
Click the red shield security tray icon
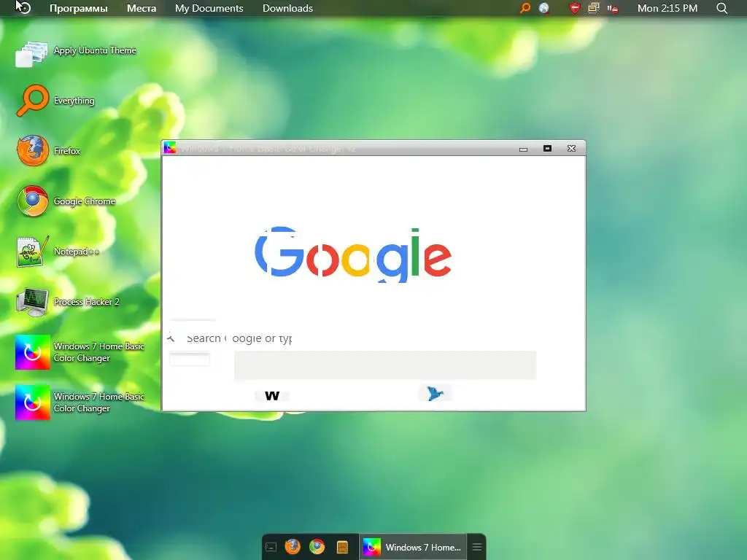pyautogui.click(x=575, y=8)
